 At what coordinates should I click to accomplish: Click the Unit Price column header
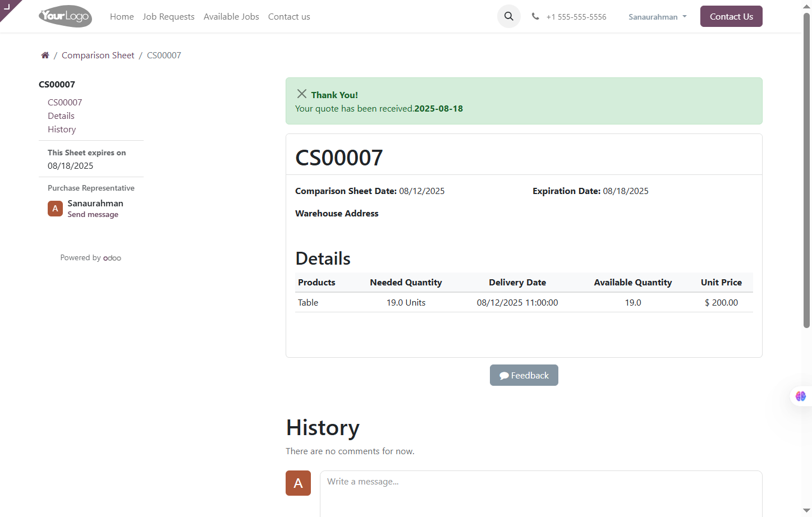[x=721, y=282]
